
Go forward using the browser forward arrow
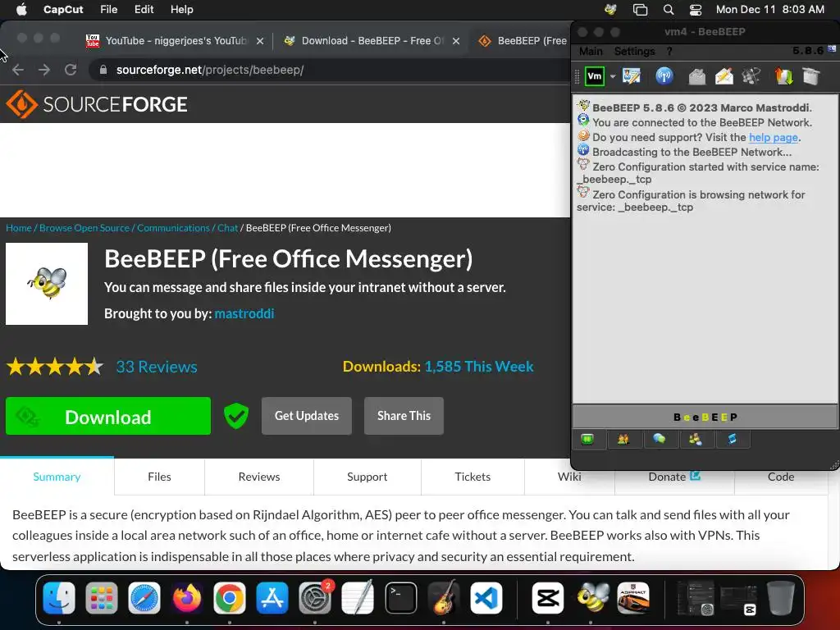point(44,70)
